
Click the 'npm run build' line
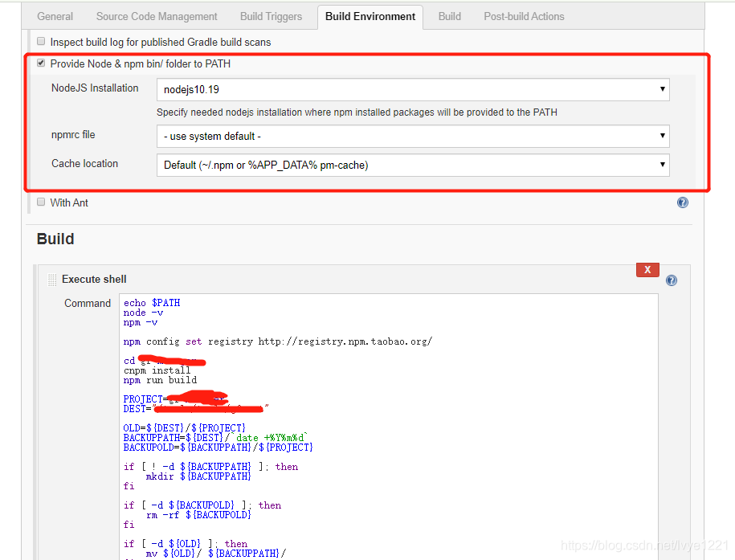click(160, 380)
